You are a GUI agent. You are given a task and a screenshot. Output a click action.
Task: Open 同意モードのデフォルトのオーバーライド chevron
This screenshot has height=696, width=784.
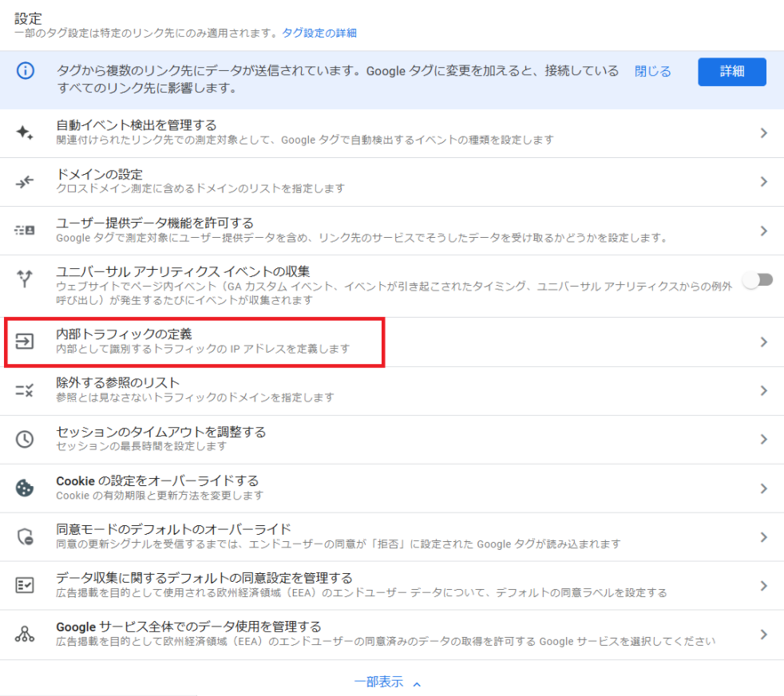point(763,537)
